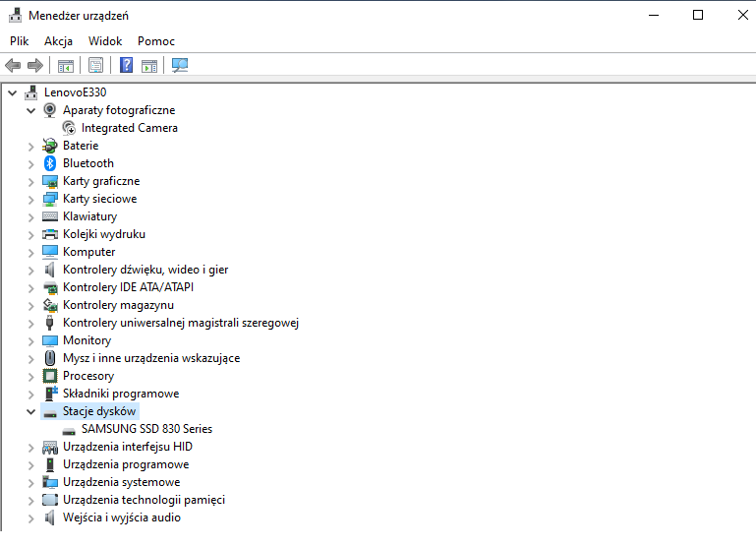
Task: Open the Widok menu
Action: pos(105,41)
